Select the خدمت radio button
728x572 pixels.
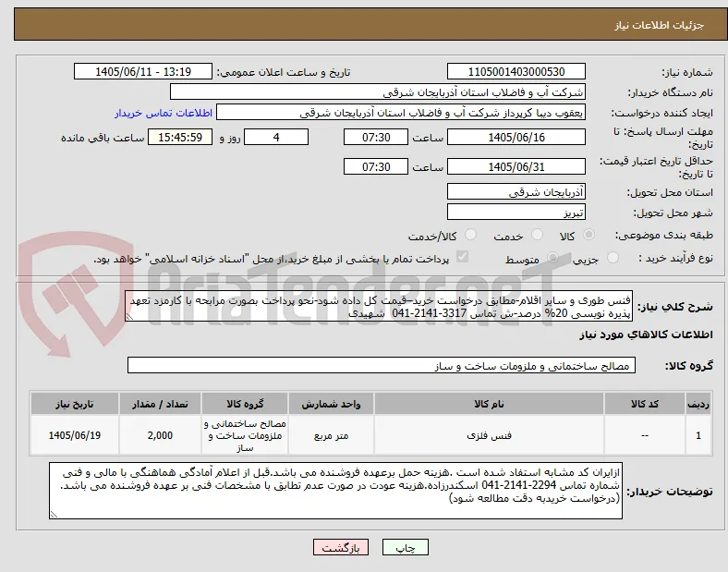point(537,235)
